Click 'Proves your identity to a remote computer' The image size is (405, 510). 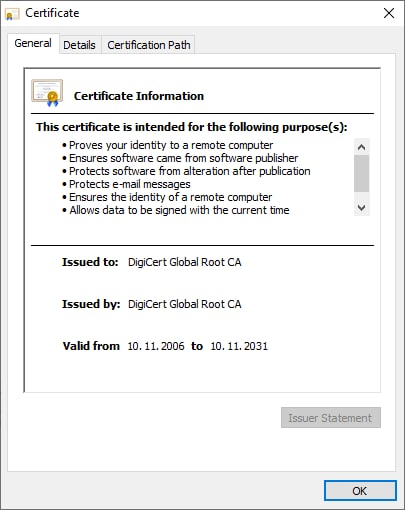pos(171,145)
